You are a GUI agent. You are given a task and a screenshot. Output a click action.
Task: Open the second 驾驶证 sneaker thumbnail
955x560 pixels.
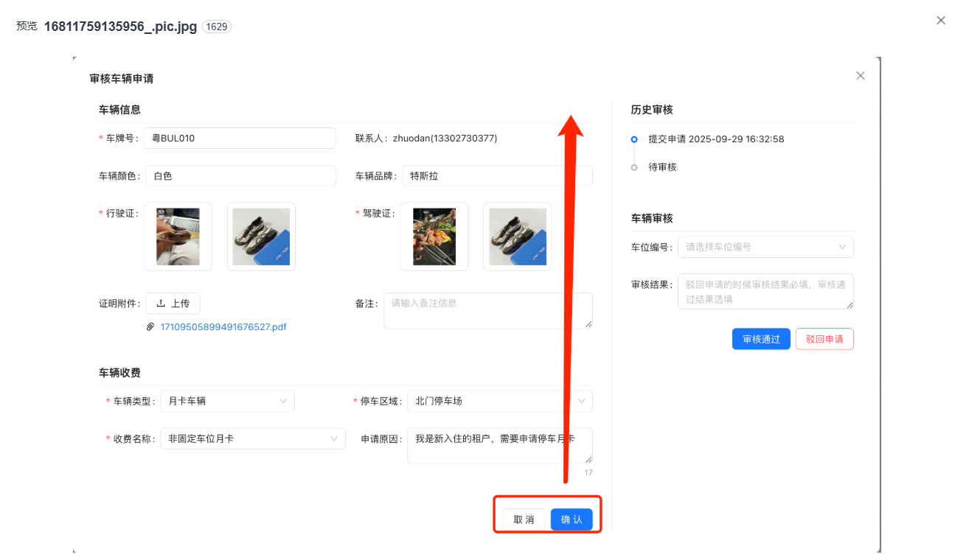click(x=518, y=237)
